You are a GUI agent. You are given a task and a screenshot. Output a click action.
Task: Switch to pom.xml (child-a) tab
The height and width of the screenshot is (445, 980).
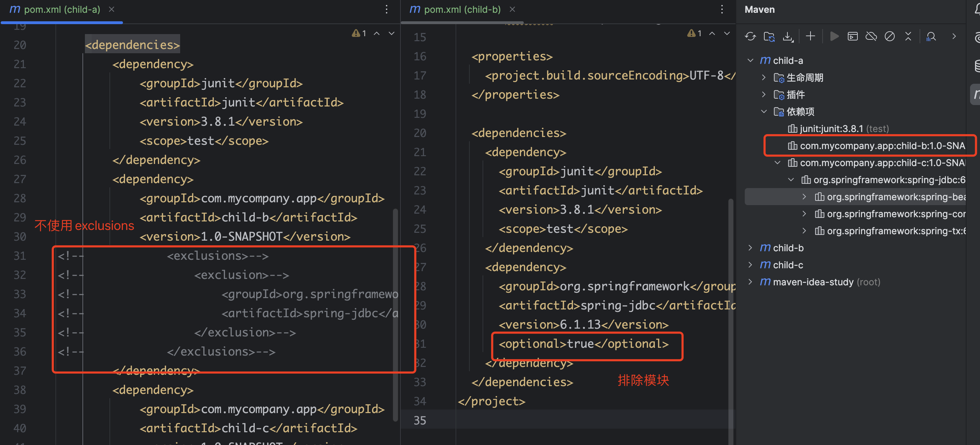[62, 9]
